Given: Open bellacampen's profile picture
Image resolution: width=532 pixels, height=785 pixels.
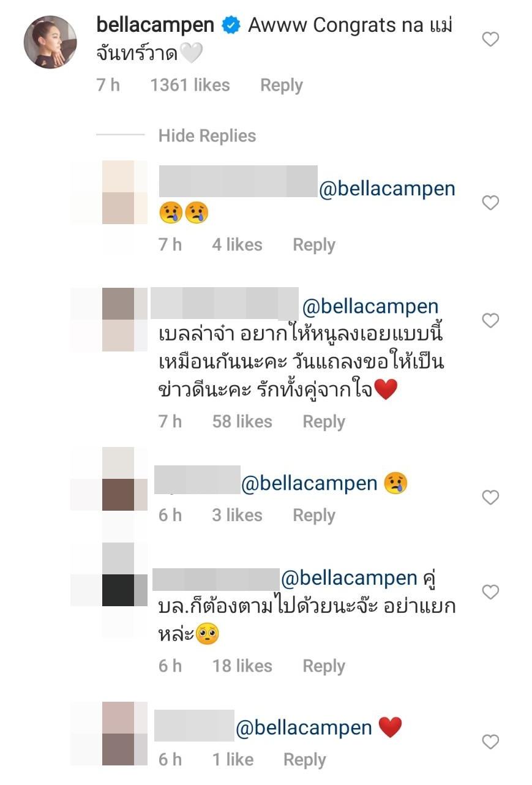Looking at the screenshot, I should (50, 43).
